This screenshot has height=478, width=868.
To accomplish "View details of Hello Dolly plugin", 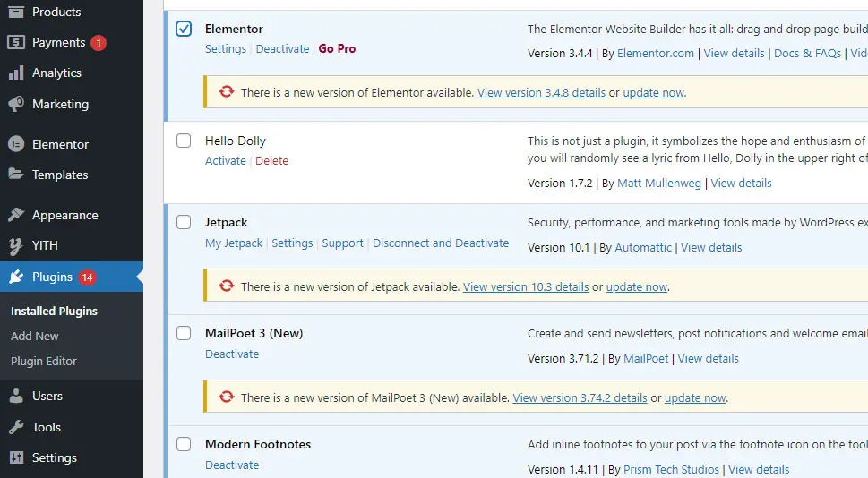I will pos(741,184).
